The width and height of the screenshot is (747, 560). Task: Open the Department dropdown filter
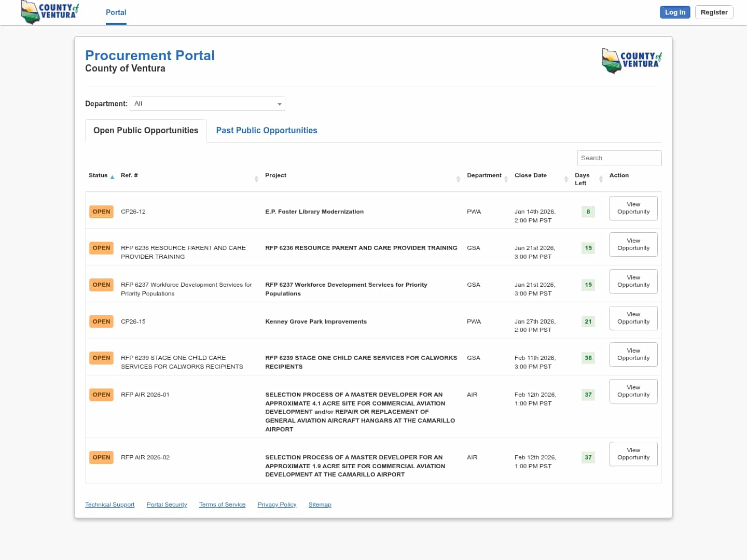coord(208,104)
